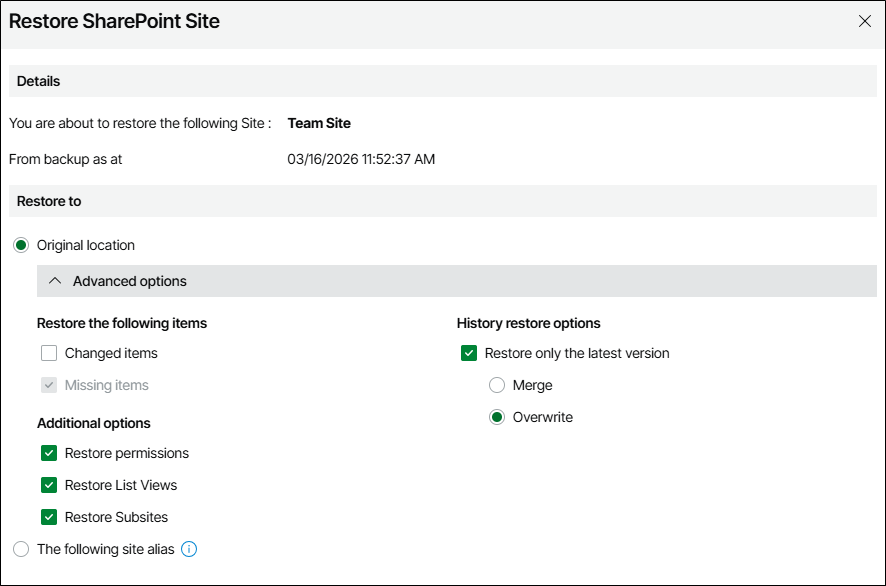The height and width of the screenshot is (586, 886).
Task: Click the Additional options heading
Action: pyautogui.click(x=94, y=423)
